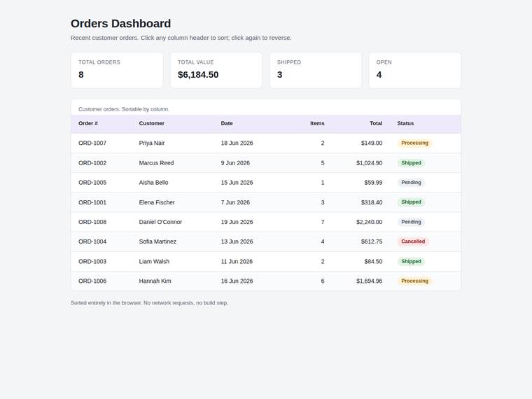Screen dimensions: 532x399
Task: Click the Orders Dashboard heading
Action: [x=121, y=23]
